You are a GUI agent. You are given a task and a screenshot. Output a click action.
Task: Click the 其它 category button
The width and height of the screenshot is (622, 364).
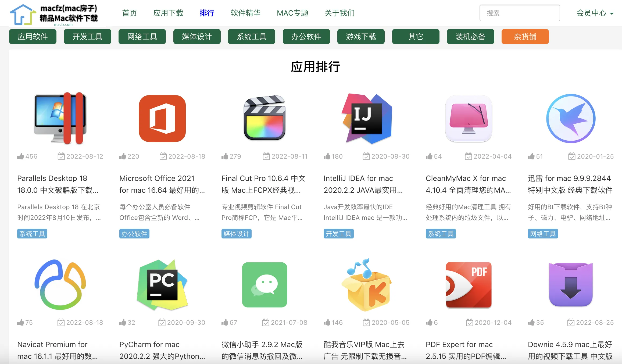point(416,37)
